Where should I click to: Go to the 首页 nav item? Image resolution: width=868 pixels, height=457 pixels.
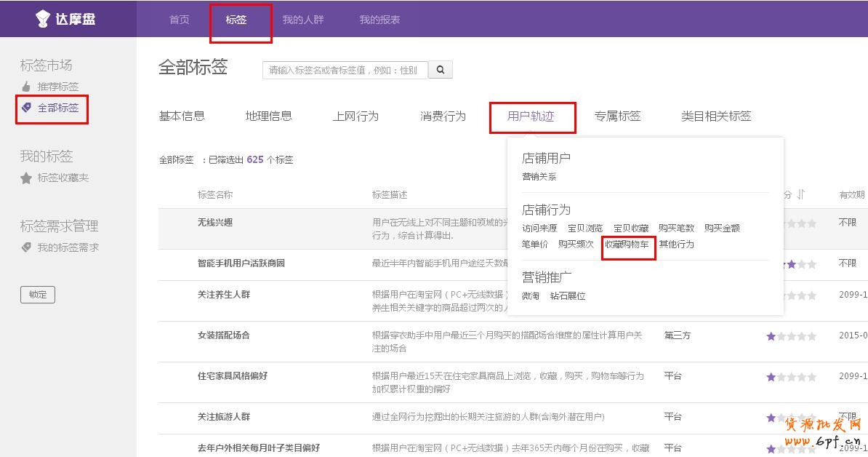(180, 20)
